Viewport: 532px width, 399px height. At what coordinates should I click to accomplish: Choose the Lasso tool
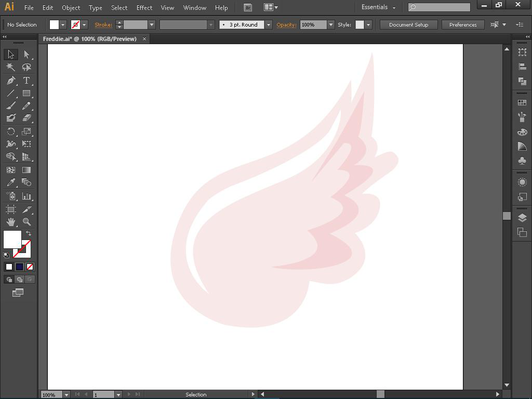point(26,67)
